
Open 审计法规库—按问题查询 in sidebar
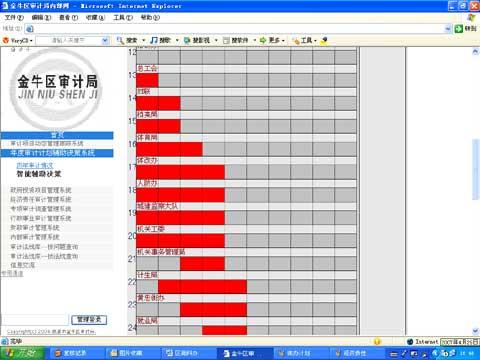44,247
